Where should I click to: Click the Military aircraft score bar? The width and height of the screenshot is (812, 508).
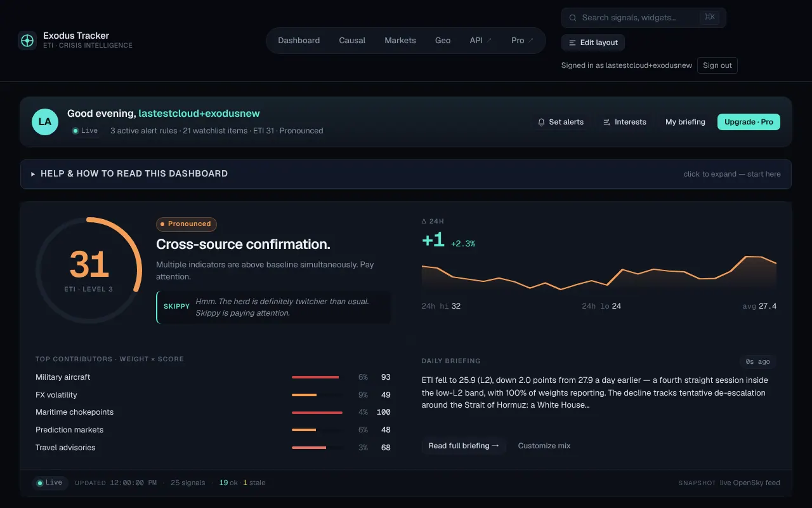pyautogui.click(x=317, y=377)
